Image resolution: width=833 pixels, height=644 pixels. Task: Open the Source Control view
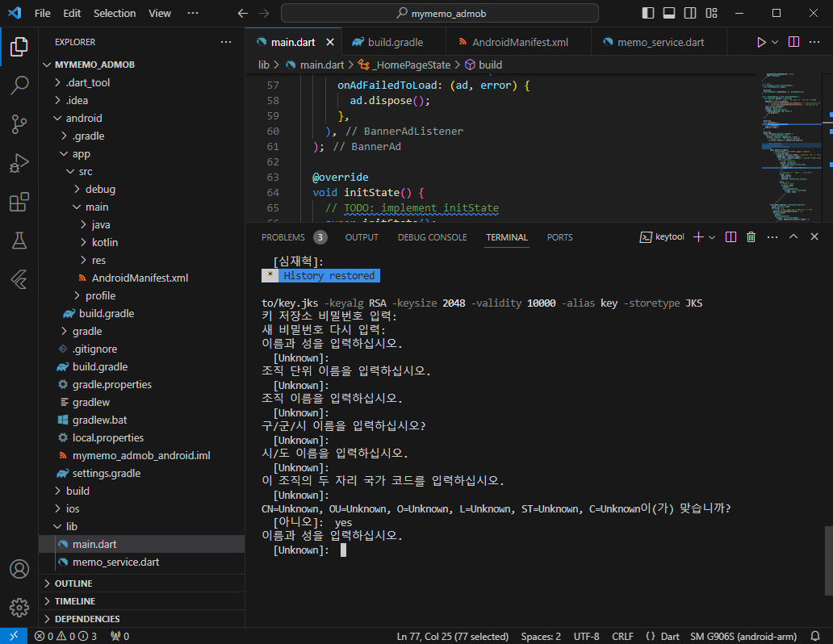tap(19, 123)
